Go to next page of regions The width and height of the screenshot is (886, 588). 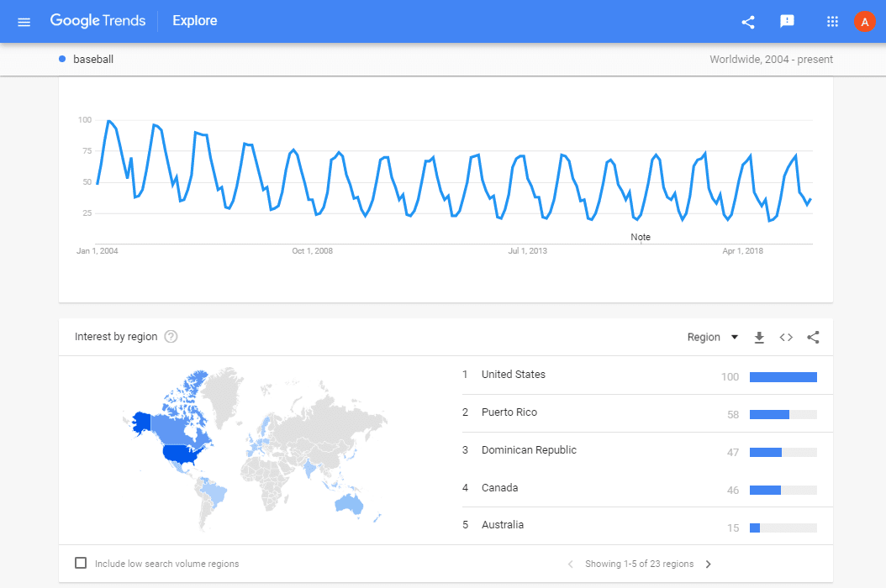[709, 564]
